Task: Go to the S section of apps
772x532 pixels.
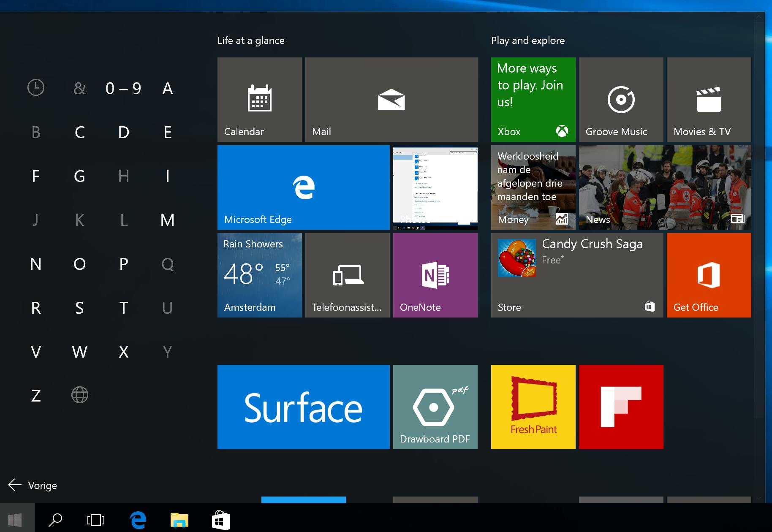Action: (x=80, y=308)
